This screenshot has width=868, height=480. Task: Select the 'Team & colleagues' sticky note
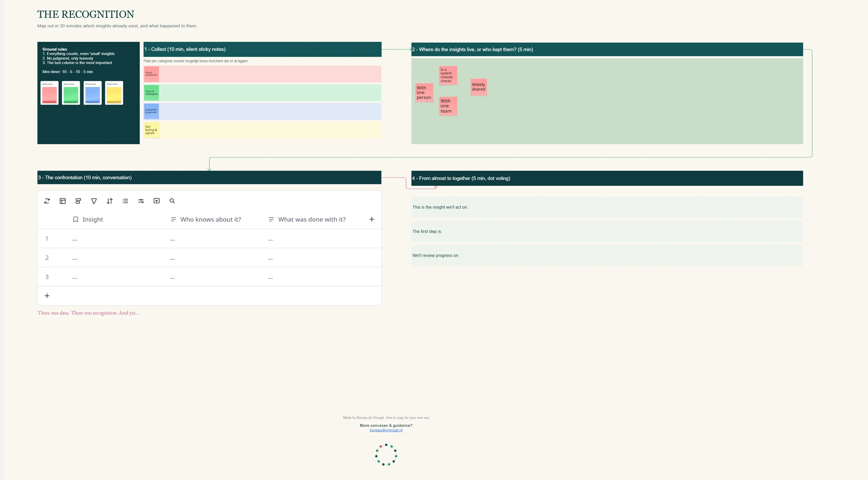point(151,93)
